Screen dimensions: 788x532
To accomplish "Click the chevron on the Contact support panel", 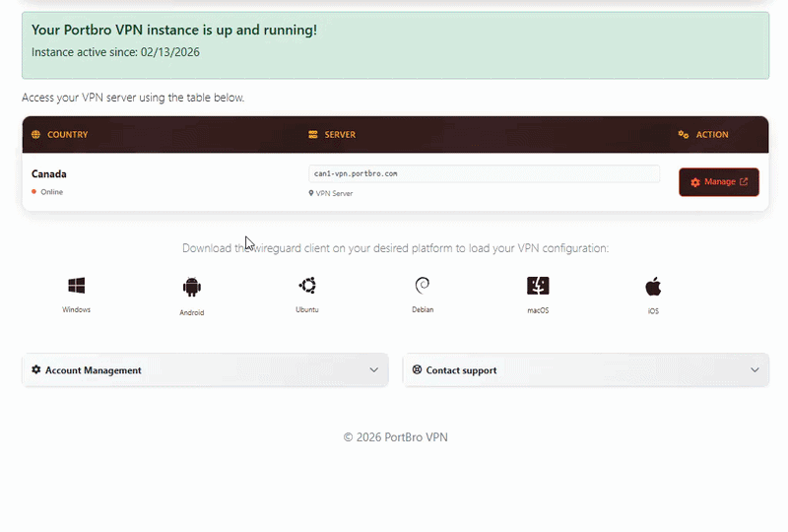I will tap(755, 370).
